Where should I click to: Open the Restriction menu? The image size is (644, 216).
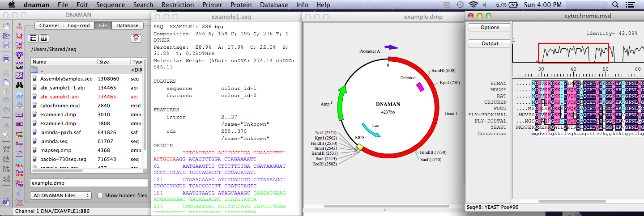(178, 5)
